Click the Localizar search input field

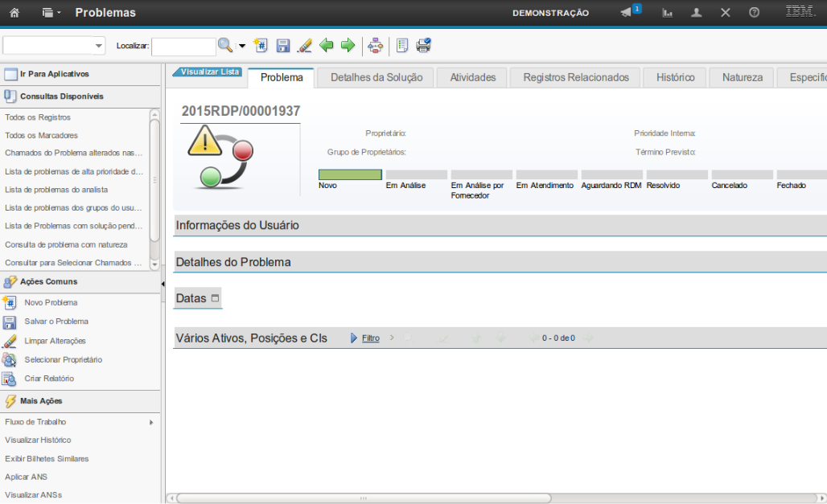pos(183,46)
